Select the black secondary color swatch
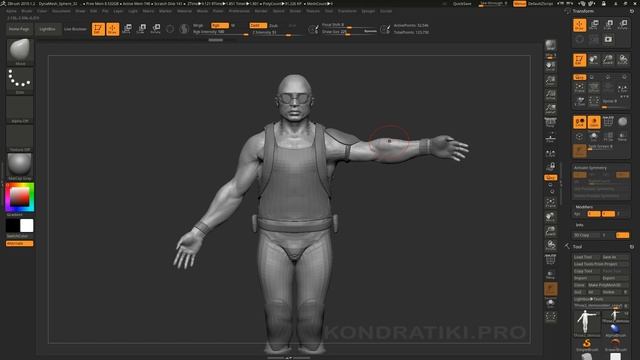Image resolution: width=640 pixels, height=360 pixels. tap(12, 226)
